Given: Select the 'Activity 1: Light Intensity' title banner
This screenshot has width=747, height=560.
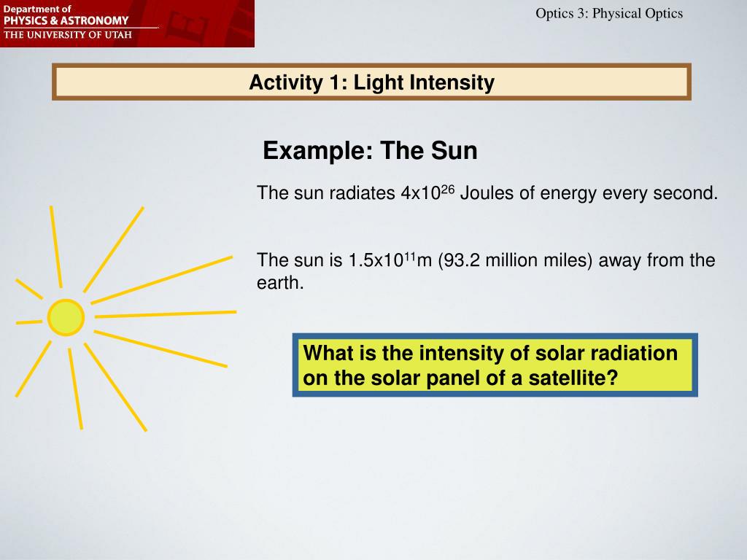Looking at the screenshot, I should pos(371,82).
